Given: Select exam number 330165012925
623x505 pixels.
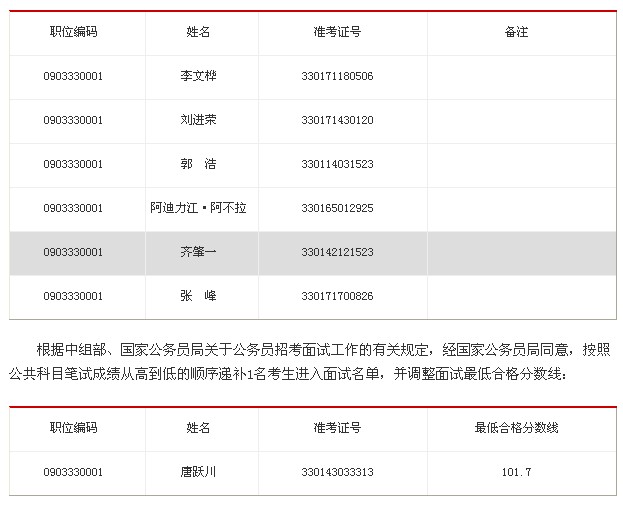Looking at the screenshot, I should pyautogui.click(x=337, y=208).
